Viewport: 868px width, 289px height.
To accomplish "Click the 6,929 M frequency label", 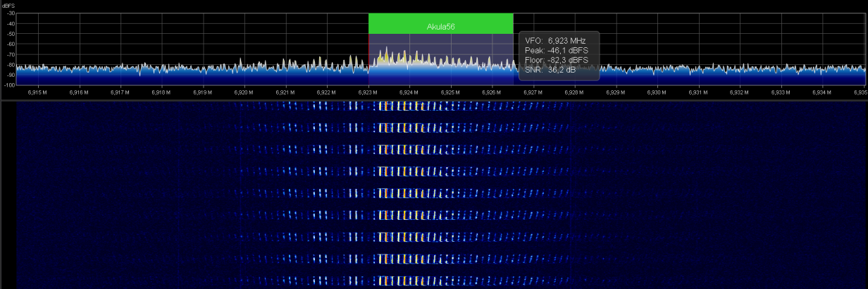I will click(616, 92).
